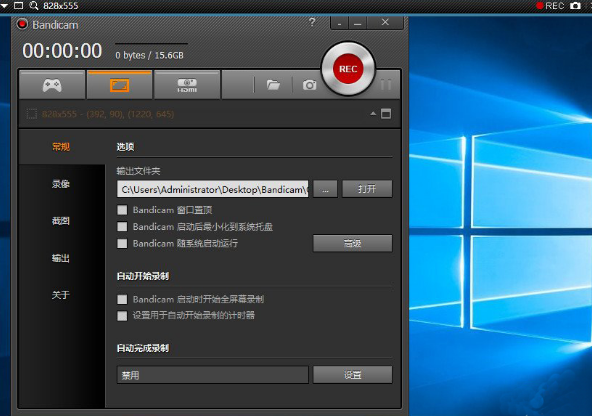
Task: Enable 启动时开始全屏幕录制 checkbox
Action: pos(122,299)
